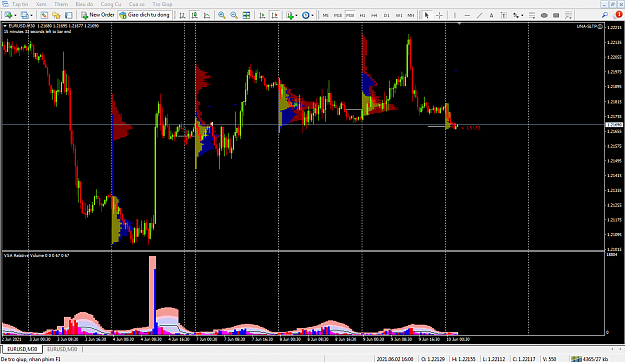
Task: Zoom out of the chart
Action: pyautogui.click(x=234, y=15)
